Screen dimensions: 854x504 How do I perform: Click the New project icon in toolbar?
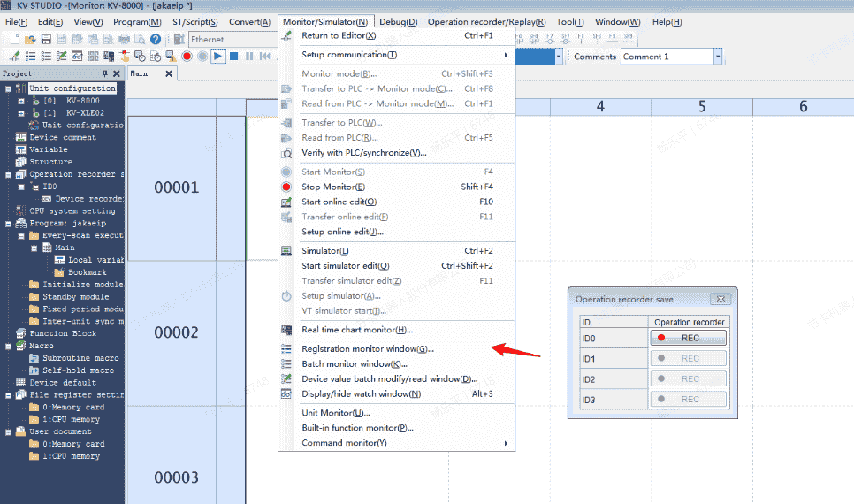coord(15,40)
